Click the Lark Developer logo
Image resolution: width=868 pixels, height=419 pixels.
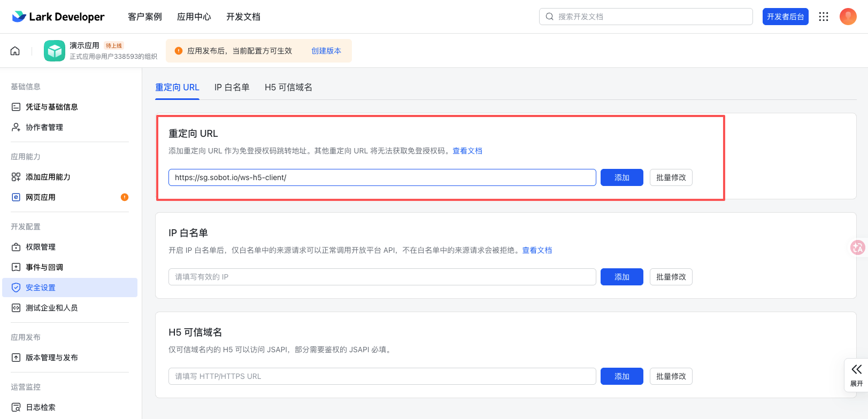coord(58,17)
